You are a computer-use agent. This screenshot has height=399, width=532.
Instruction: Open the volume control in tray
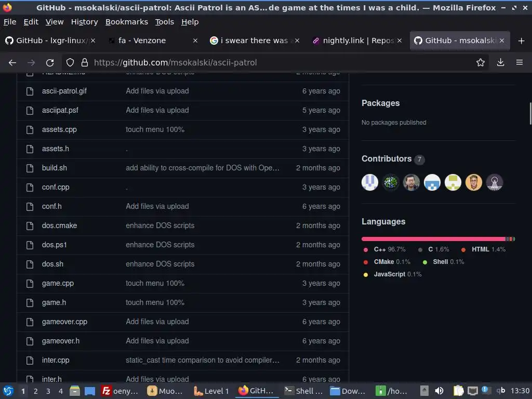pyautogui.click(x=439, y=391)
